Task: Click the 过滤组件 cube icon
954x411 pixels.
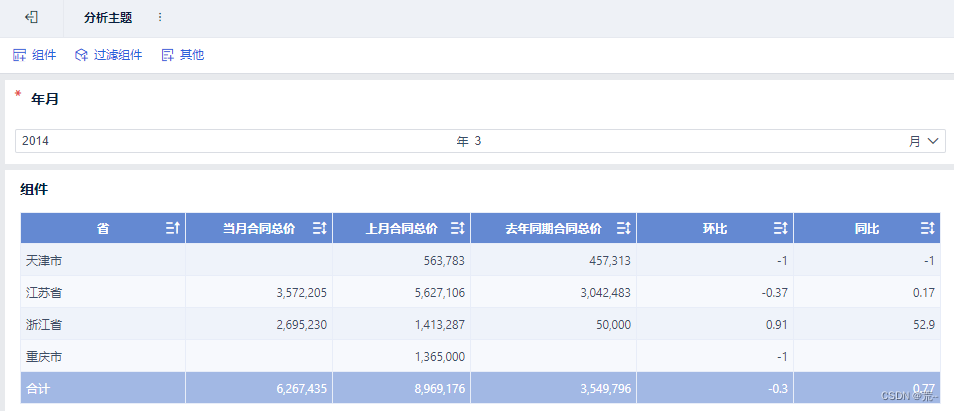Action: pos(82,55)
